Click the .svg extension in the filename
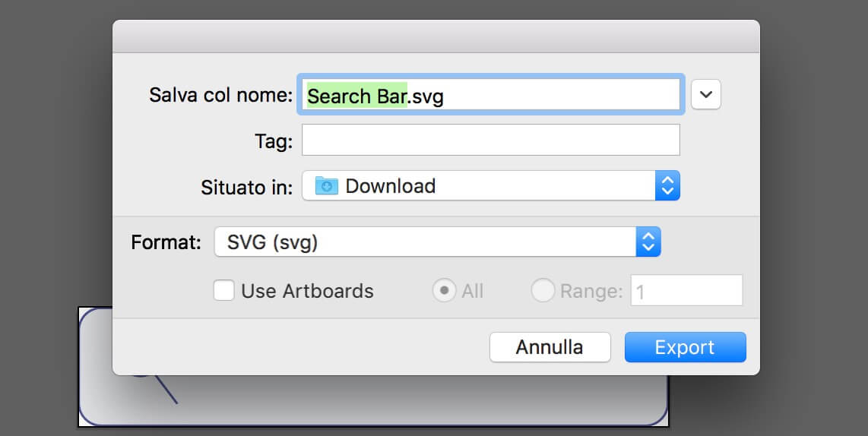 point(426,96)
